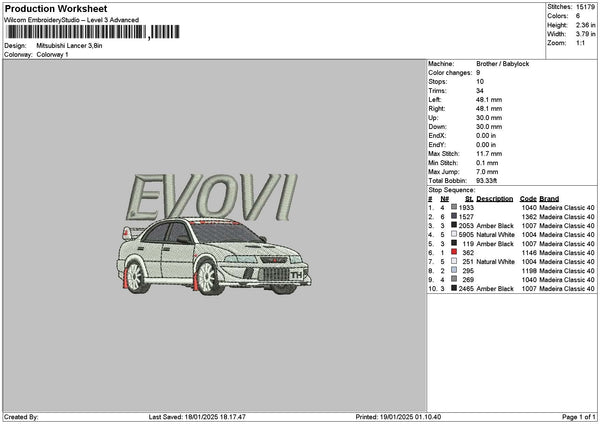Click the Production Worksheet title
The width and height of the screenshot is (600, 424).
56,8
